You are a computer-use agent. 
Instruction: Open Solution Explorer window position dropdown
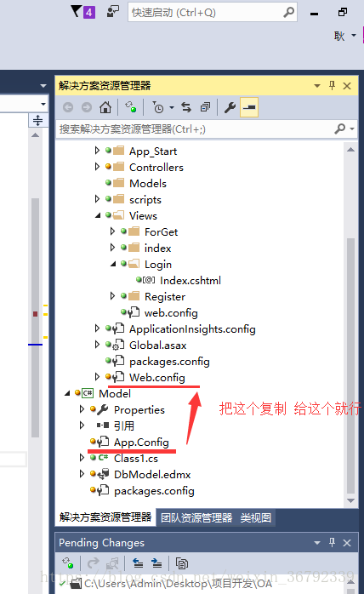click(x=317, y=86)
